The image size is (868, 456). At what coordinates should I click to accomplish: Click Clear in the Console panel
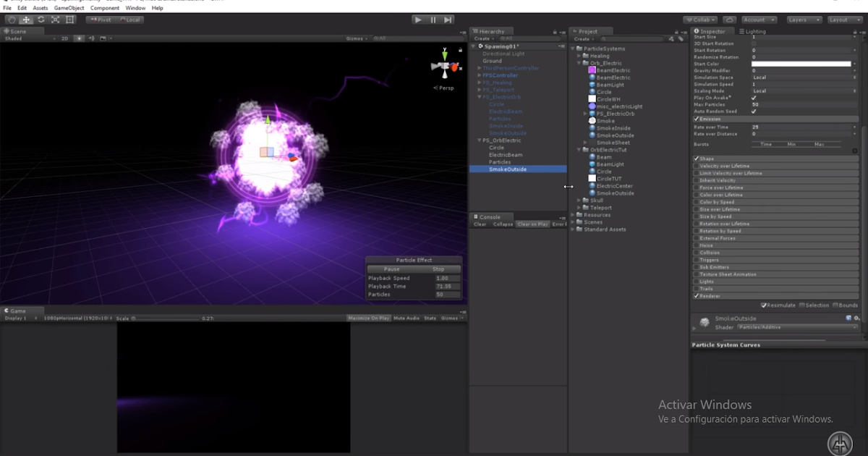click(x=479, y=224)
